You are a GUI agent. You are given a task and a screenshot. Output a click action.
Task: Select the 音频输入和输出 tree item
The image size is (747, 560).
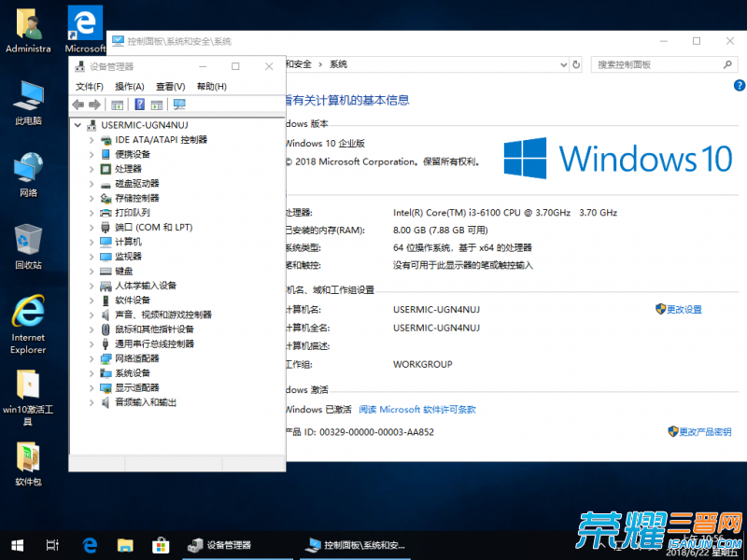146,402
